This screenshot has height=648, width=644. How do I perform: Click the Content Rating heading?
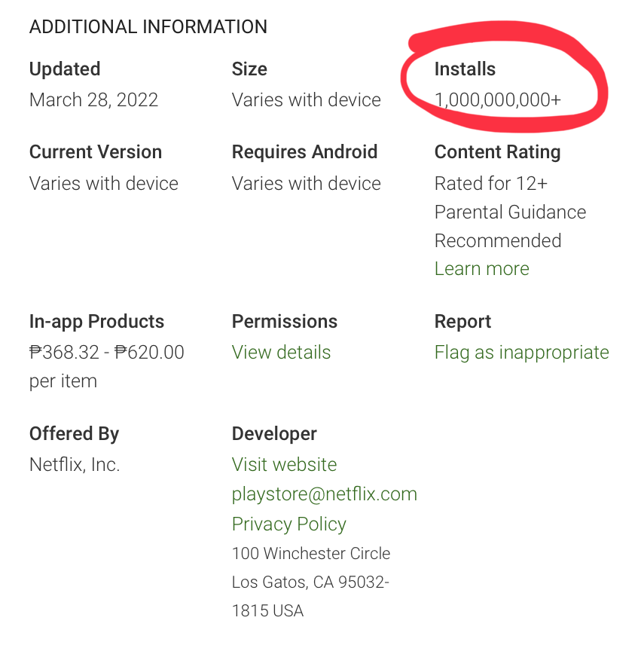coord(497,152)
